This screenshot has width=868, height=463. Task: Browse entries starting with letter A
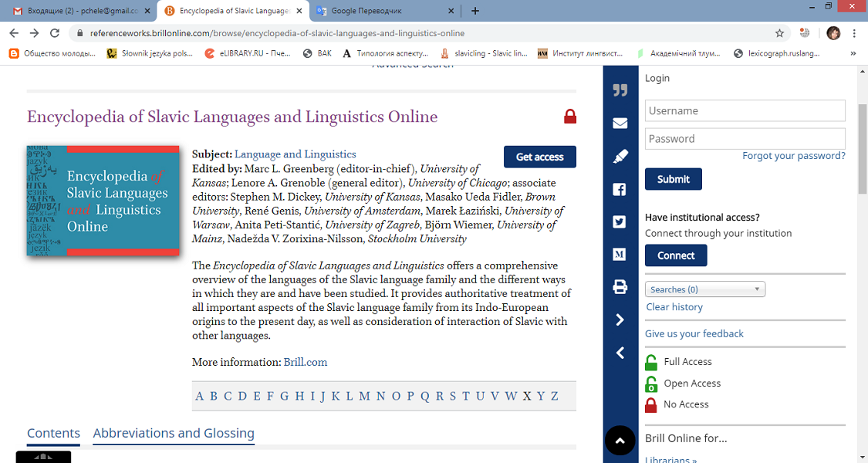[200, 396]
